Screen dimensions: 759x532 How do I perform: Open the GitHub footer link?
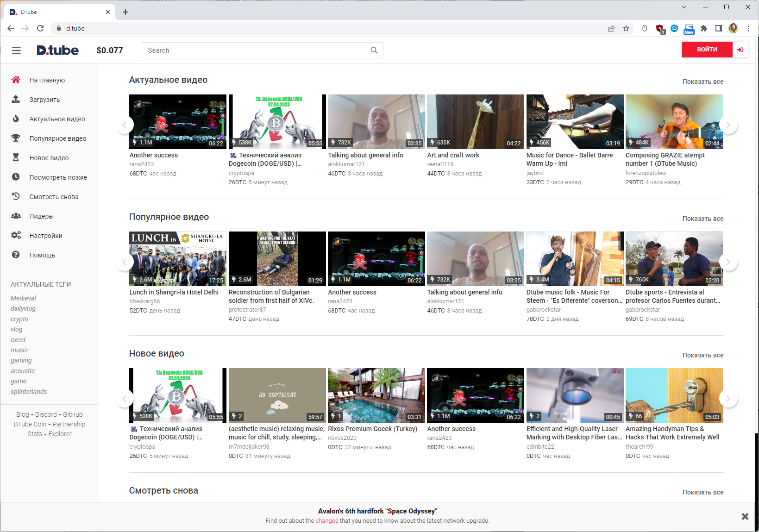(x=73, y=414)
